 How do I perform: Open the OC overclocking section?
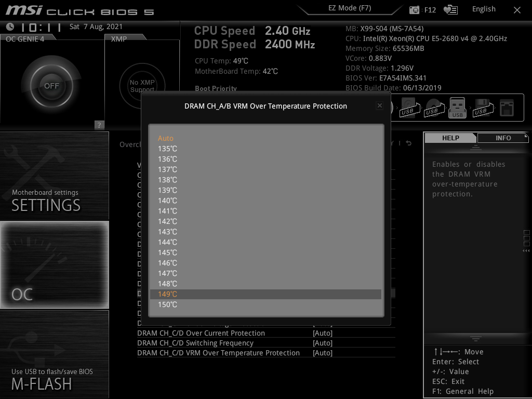pos(54,265)
